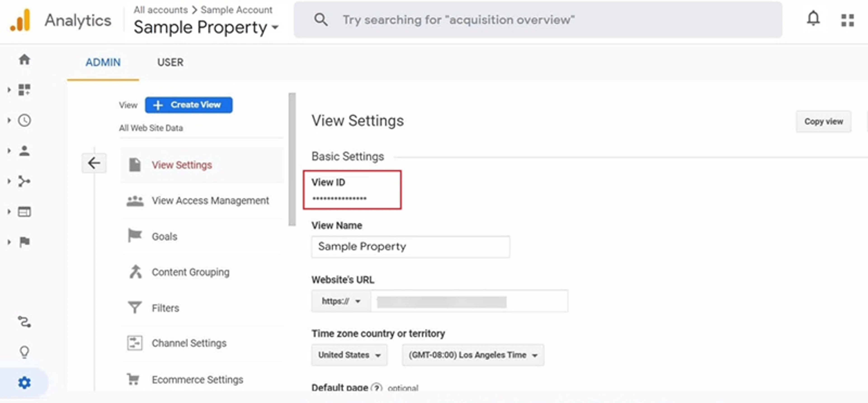Expand the Customization sidebar section arrow
This screenshot has width=868, height=403.
click(9, 90)
